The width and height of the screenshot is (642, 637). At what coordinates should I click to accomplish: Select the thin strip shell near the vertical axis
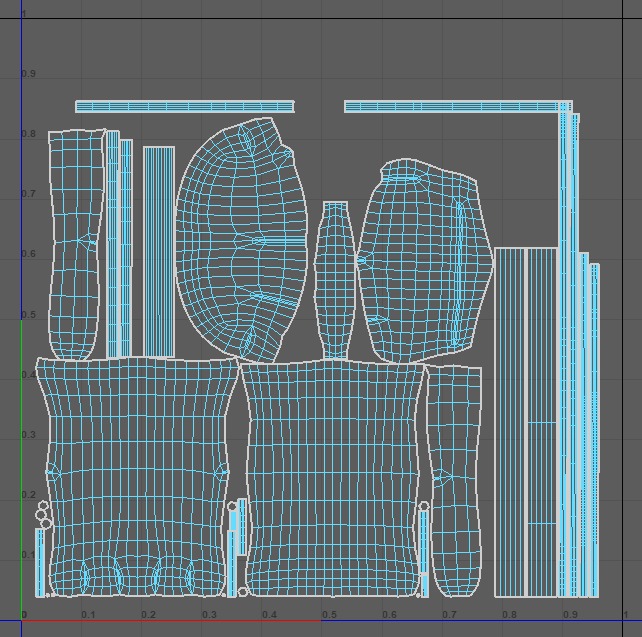pyautogui.click(x=40, y=562)
